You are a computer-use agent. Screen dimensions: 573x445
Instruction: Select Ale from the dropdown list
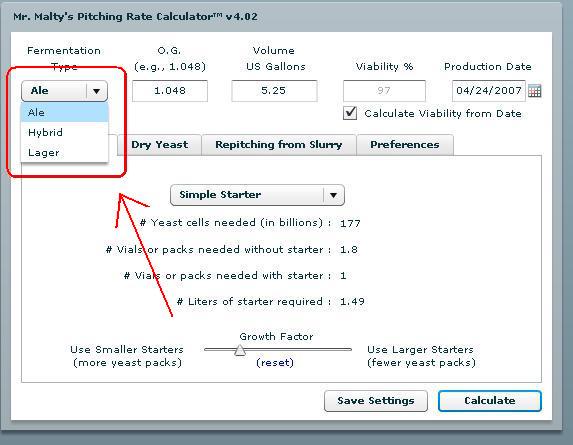click(65, 113)
